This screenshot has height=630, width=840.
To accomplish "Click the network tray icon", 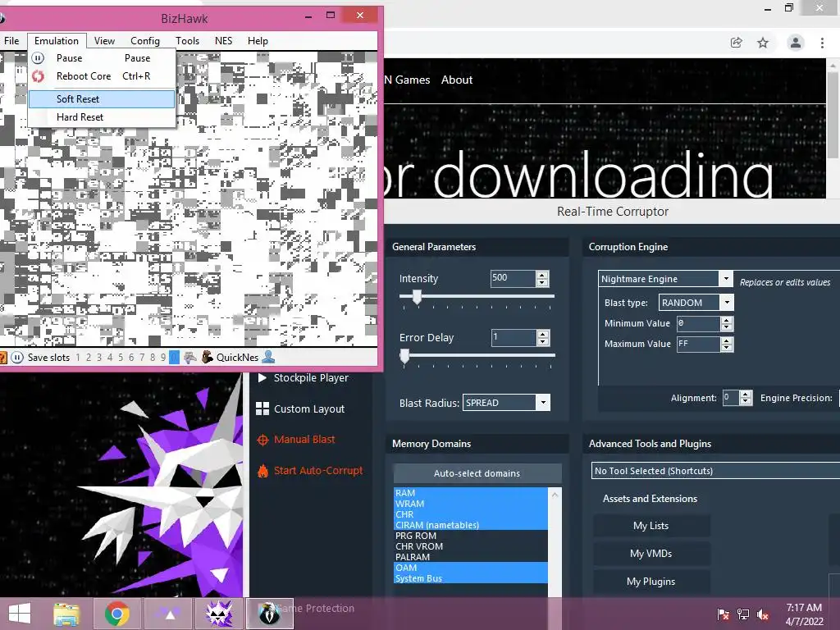I will coord(743,614).
